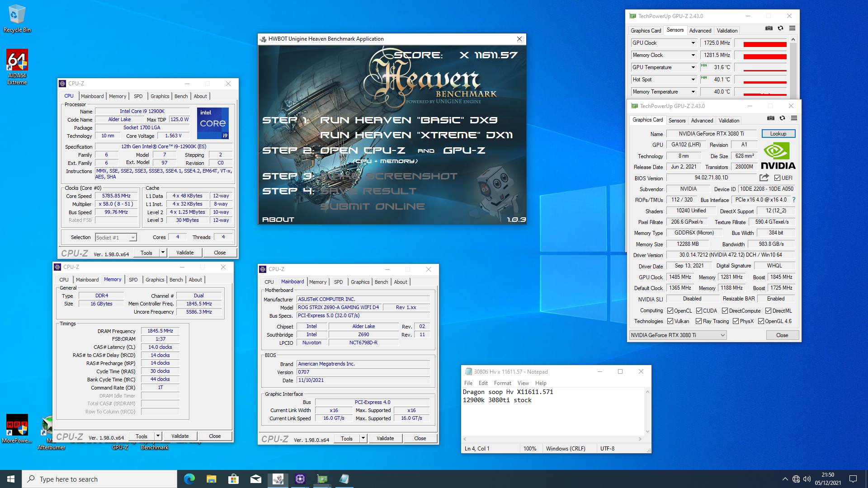This screenshot has height=488, width=868.
Task: Toggle the DirectML checkbox
Action: tap(768, 310)
